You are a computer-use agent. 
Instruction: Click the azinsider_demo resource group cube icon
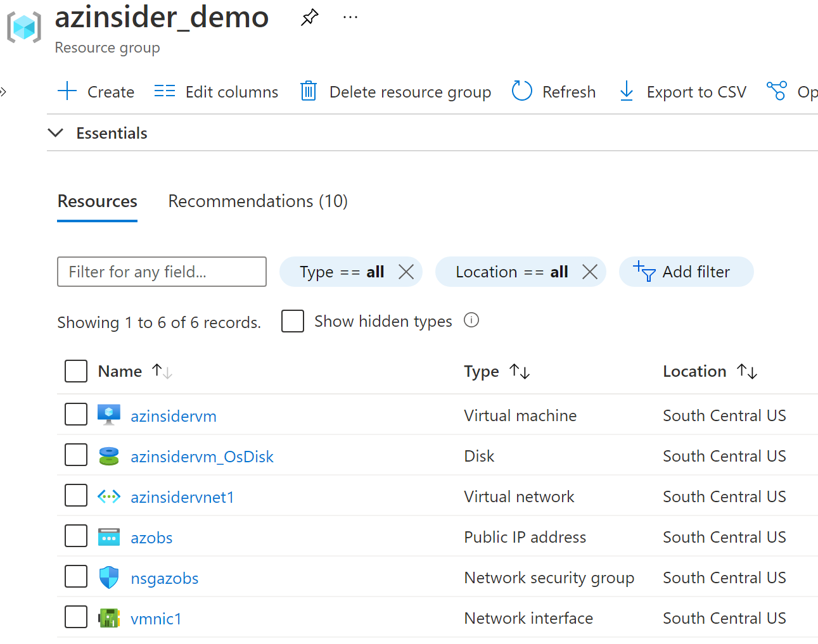coord(24,27)
